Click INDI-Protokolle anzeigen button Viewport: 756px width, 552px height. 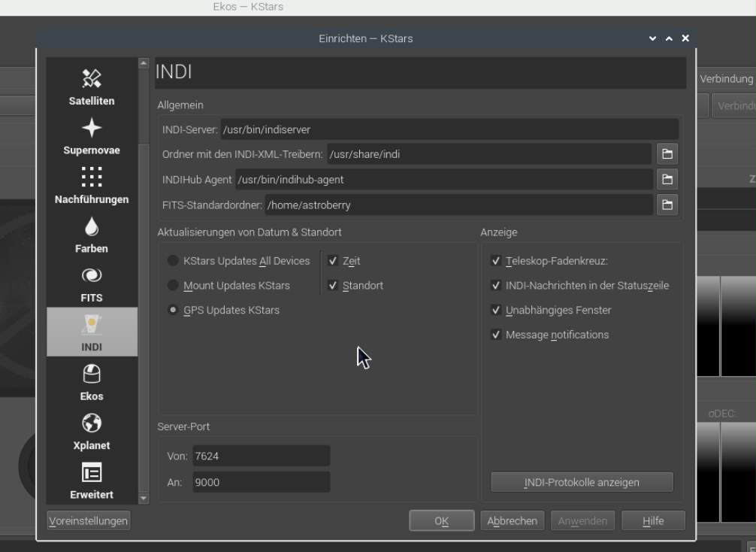point(582,482)
